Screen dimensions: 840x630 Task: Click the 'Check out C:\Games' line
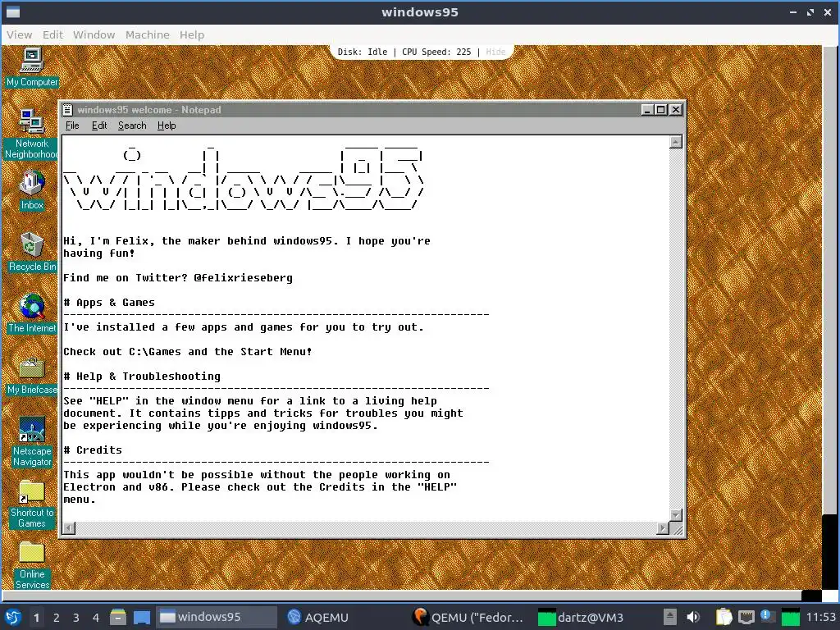coord(188,352)
